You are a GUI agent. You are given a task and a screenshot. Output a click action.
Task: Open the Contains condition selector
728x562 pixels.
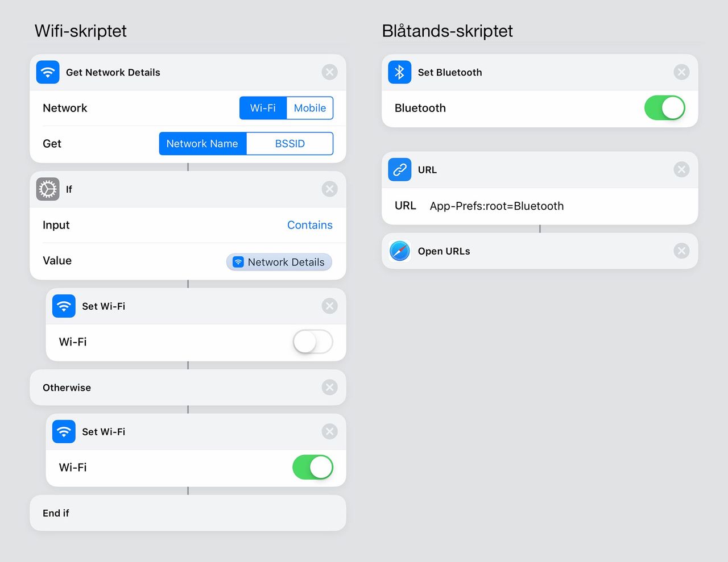tap(309, 225)
